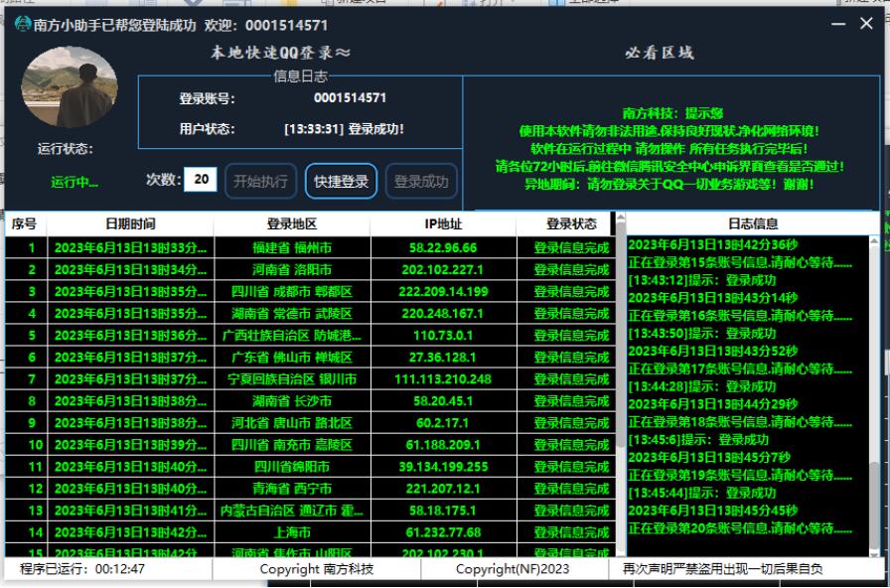890x588 pixels.
Task: Select the IP cell 27.36.128.1
Action: 443,358
